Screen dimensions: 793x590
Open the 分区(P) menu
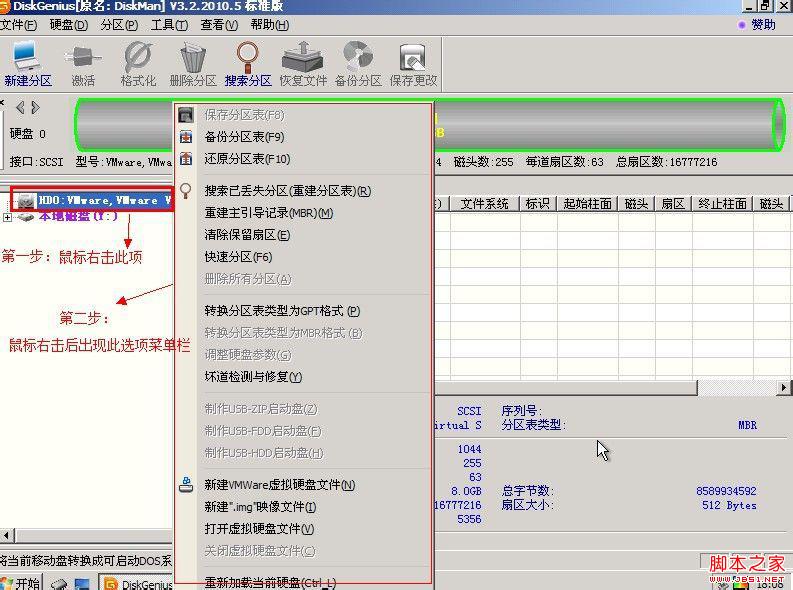point(119,25)
